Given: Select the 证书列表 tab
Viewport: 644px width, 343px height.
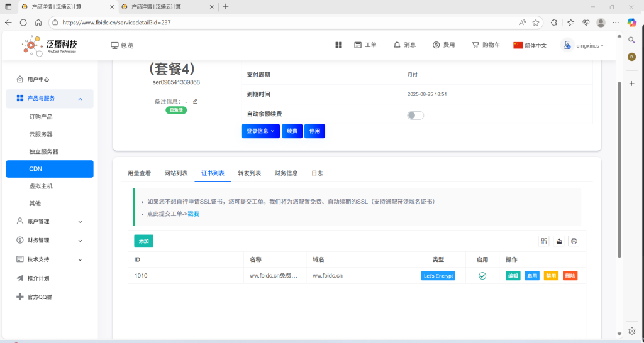Looking at the screenshot, I should tap(213, 173).
